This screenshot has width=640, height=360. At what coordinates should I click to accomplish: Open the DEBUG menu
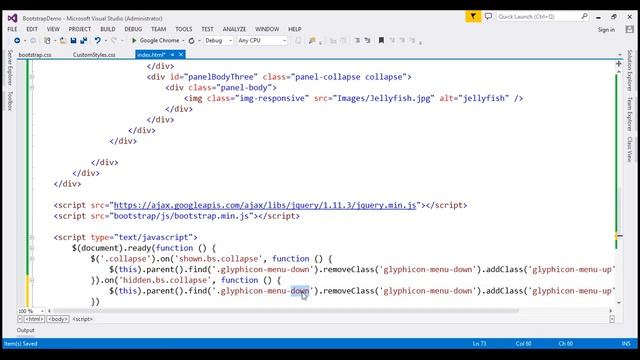tap(133, 29)
